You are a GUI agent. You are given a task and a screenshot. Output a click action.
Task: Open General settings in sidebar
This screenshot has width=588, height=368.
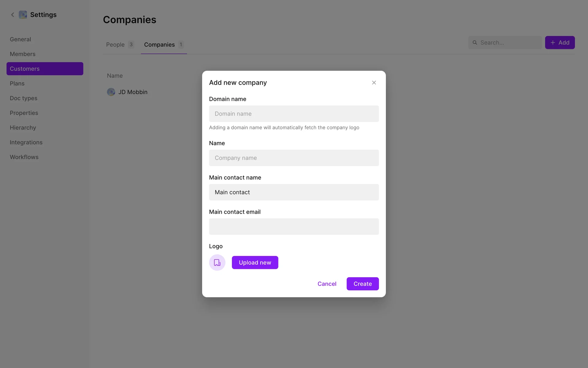pyautogui.click(x=21, y=39)
